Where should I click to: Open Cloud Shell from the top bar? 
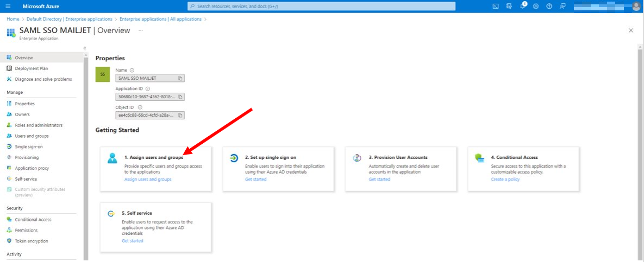496,6
